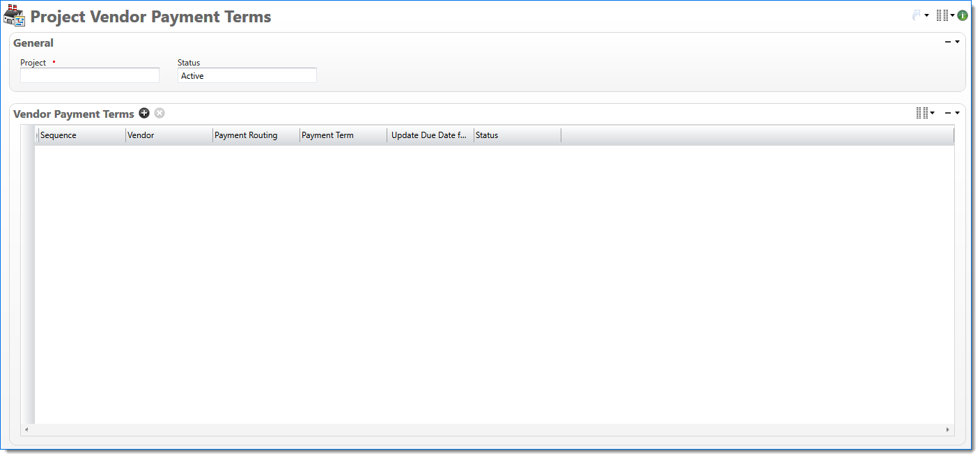Click the Status field showing Active
This screenshot has width=980, height=458.
coord(247,76)
